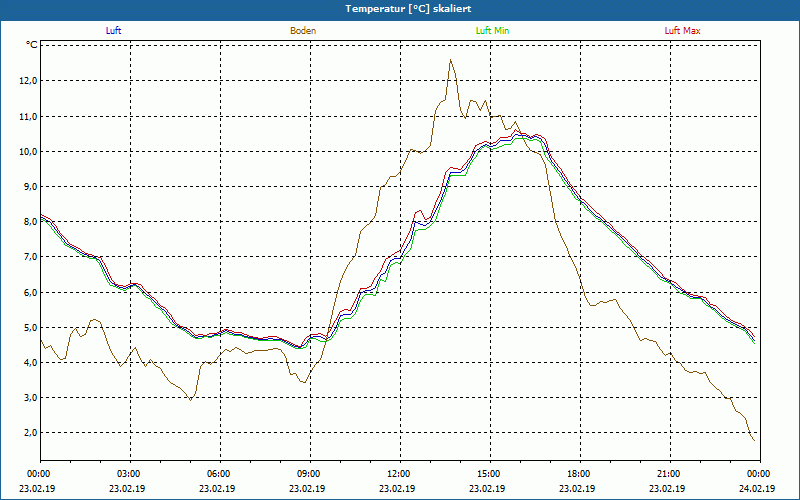Click the 24.02.19 date label
The width and height of the screenshot is (800, 500).
point(757,488)
